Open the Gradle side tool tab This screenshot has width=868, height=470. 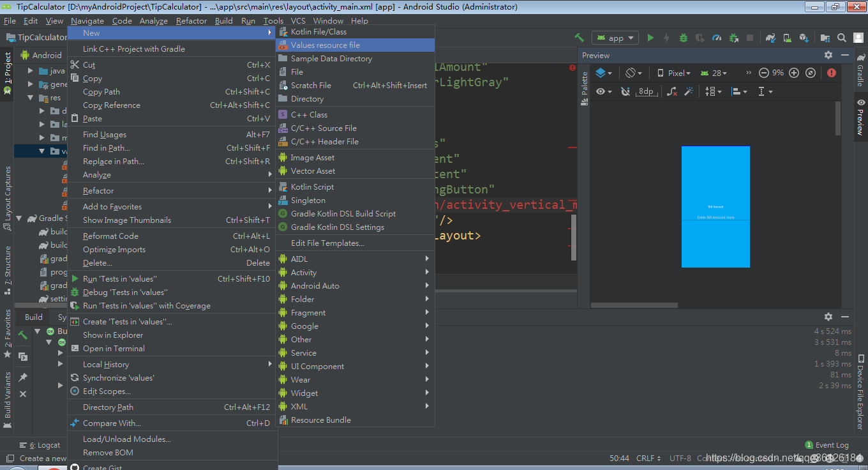[860, 72]
